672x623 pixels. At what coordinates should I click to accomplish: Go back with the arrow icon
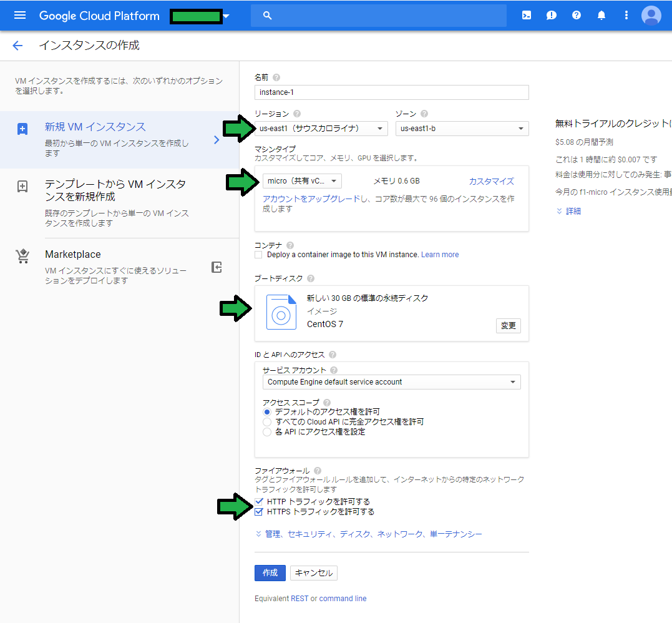coord(17,46)
